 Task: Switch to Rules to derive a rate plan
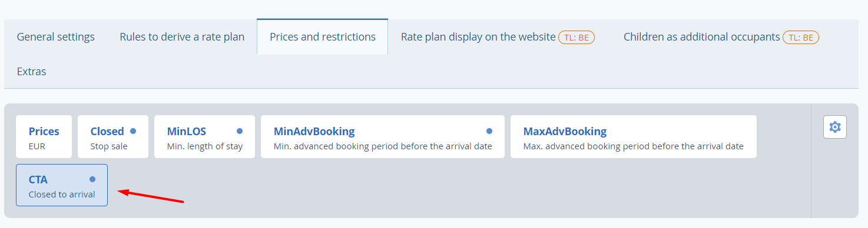pos(182,37)
